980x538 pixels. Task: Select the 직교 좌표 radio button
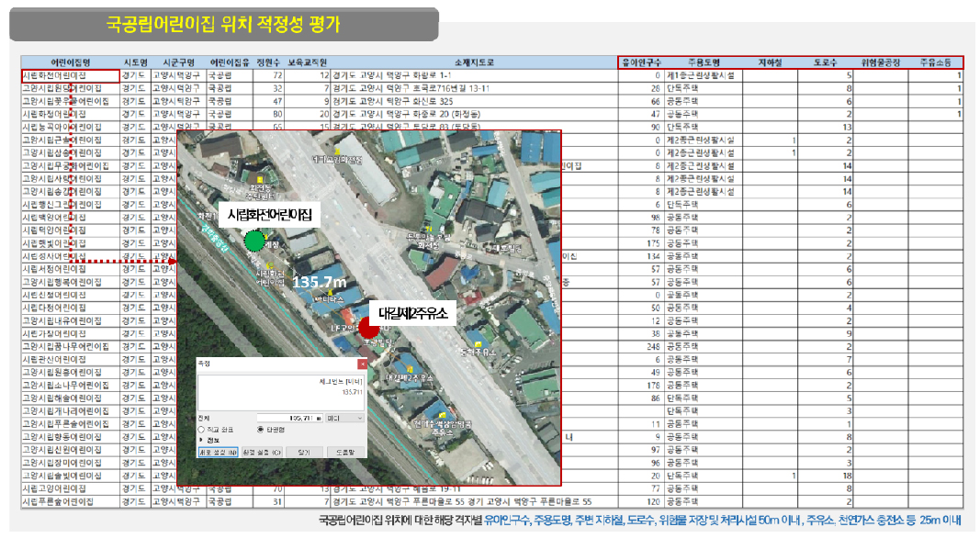[201, 430]
